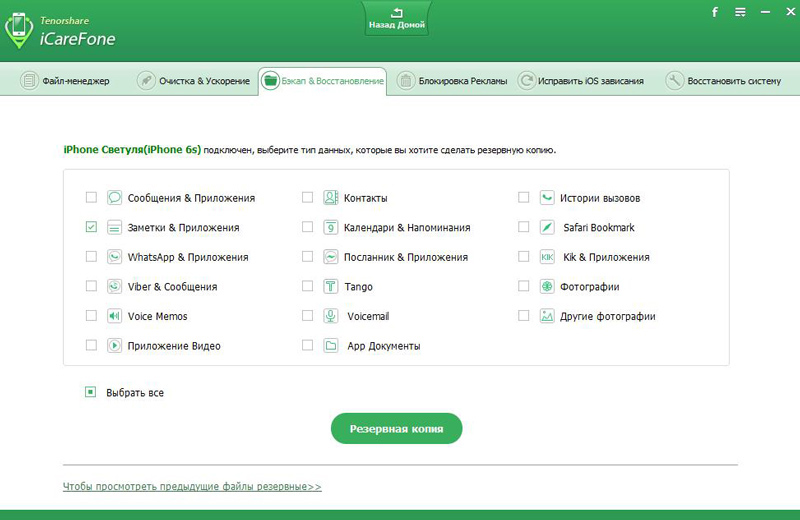Click the iCareFone logo icon

(19, 31)
